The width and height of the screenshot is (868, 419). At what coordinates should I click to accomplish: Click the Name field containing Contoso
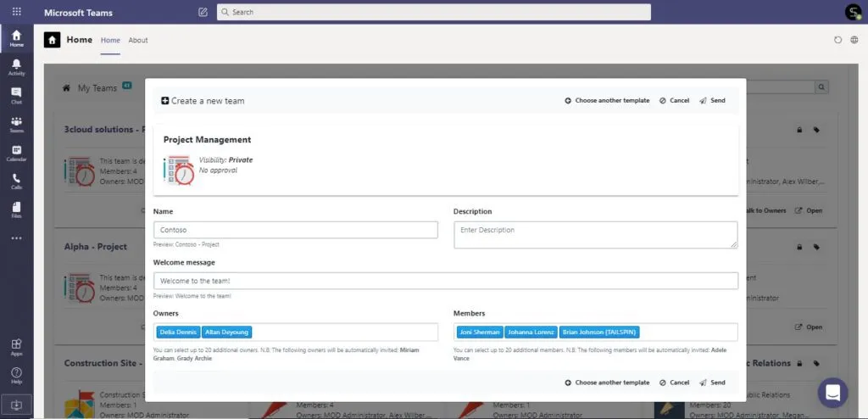pos(296,230)
